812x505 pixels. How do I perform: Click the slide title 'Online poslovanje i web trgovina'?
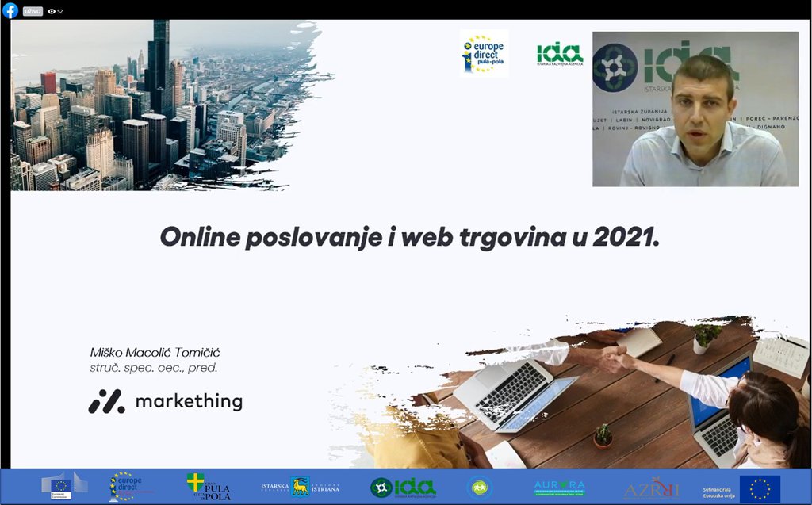(x=409, y=237)
